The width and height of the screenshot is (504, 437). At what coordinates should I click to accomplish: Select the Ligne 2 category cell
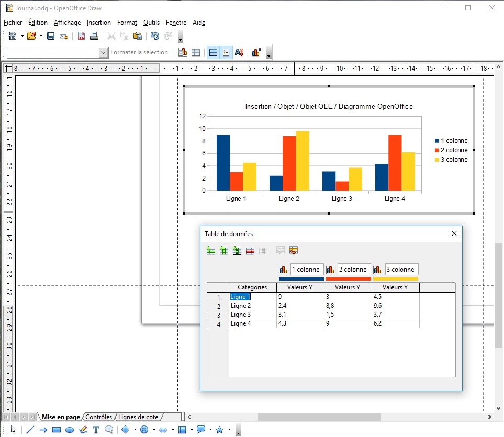click(x=253, y=306)
